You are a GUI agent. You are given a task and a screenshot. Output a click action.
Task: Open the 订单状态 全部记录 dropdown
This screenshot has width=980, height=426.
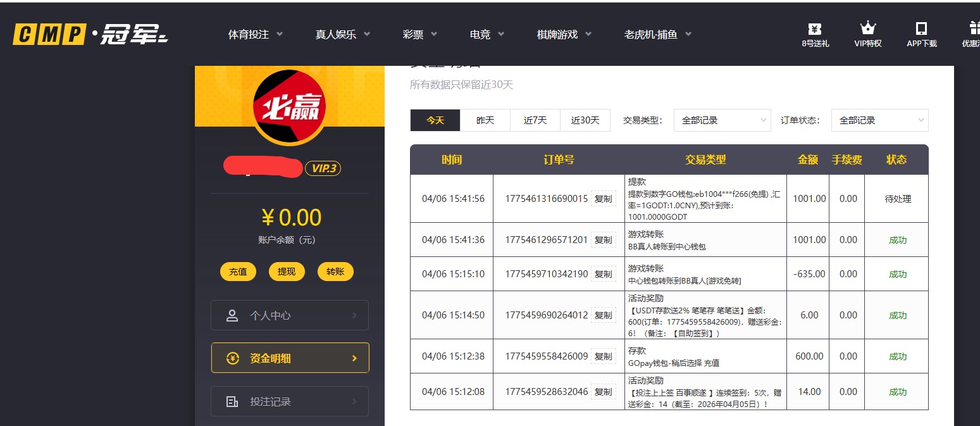[x=879, y=120]
